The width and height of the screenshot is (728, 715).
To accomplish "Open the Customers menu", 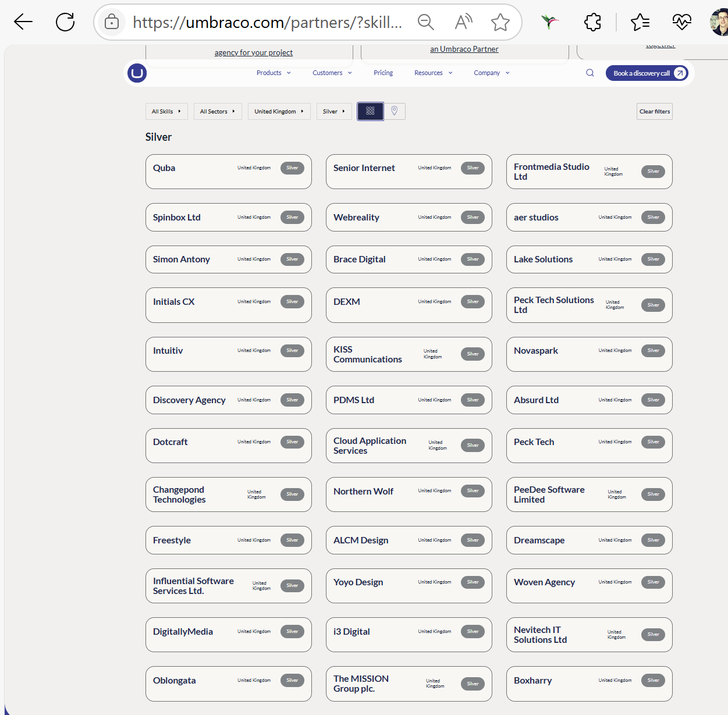I will click(x=332, y=73).
